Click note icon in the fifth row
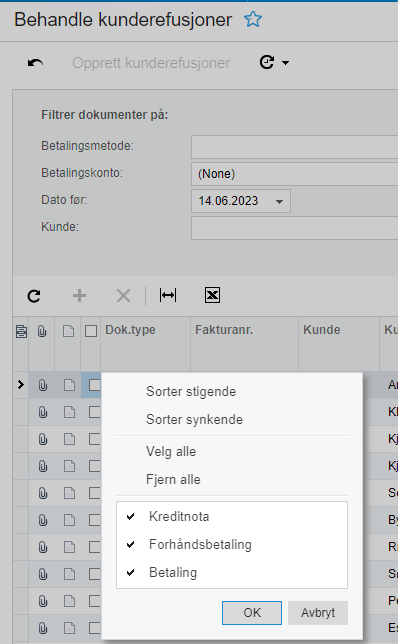Viewport: 398px width, 644px height. pos(69,493)
